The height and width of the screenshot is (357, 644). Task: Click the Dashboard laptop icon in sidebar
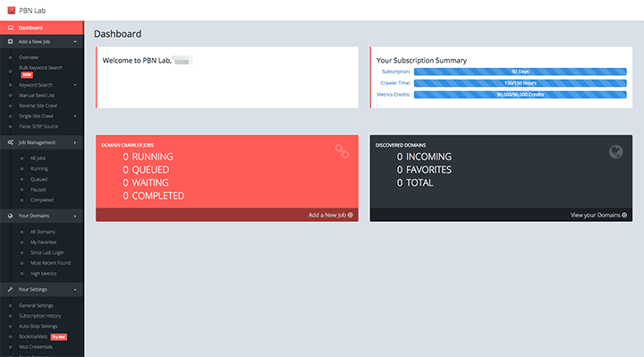point(11,28)
